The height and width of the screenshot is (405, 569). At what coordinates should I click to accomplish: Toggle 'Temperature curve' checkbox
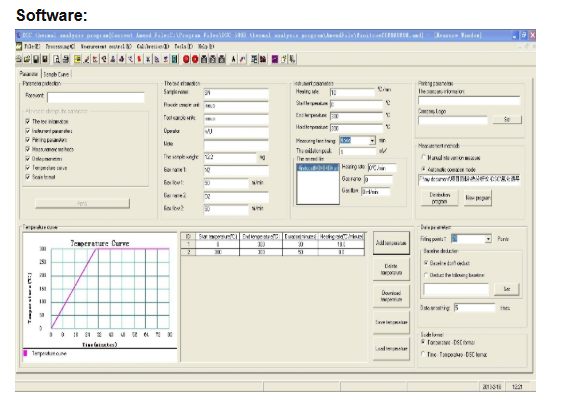point(28,168)
